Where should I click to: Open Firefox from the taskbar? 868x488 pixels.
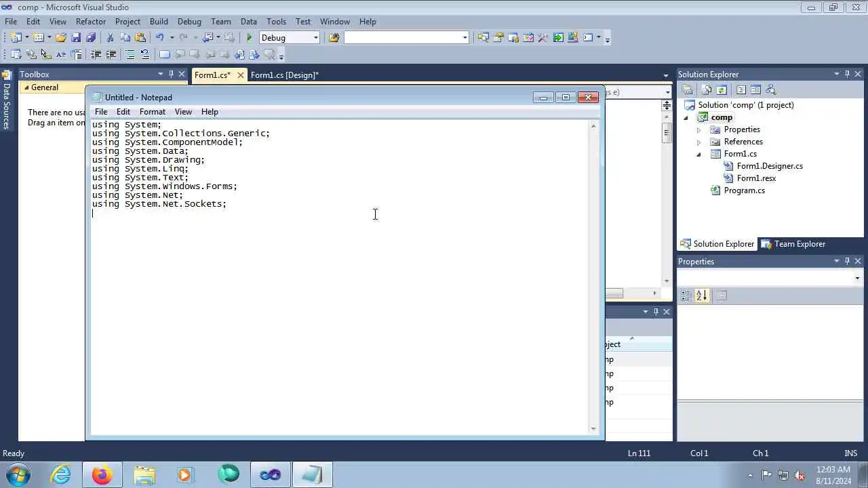[102, 474]
